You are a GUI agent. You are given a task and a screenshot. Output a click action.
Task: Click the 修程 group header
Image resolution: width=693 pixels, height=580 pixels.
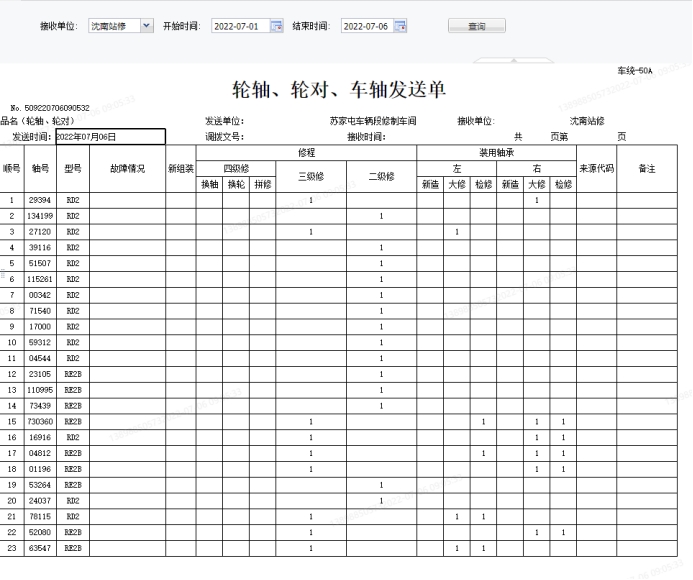coord(306,153)
